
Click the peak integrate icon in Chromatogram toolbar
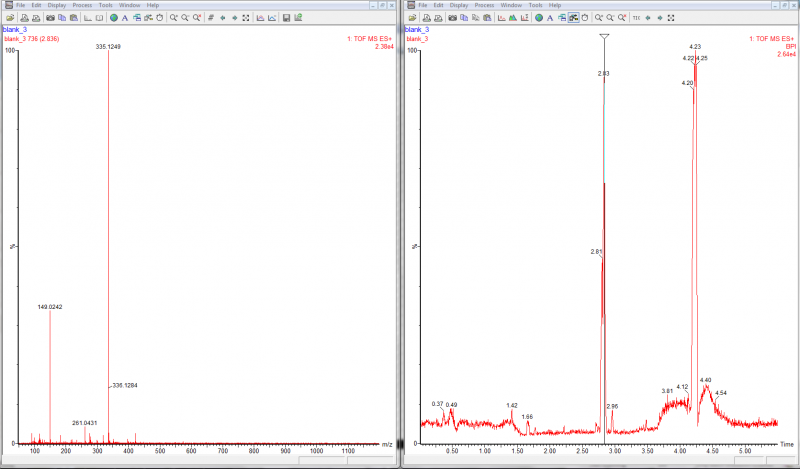513,18
